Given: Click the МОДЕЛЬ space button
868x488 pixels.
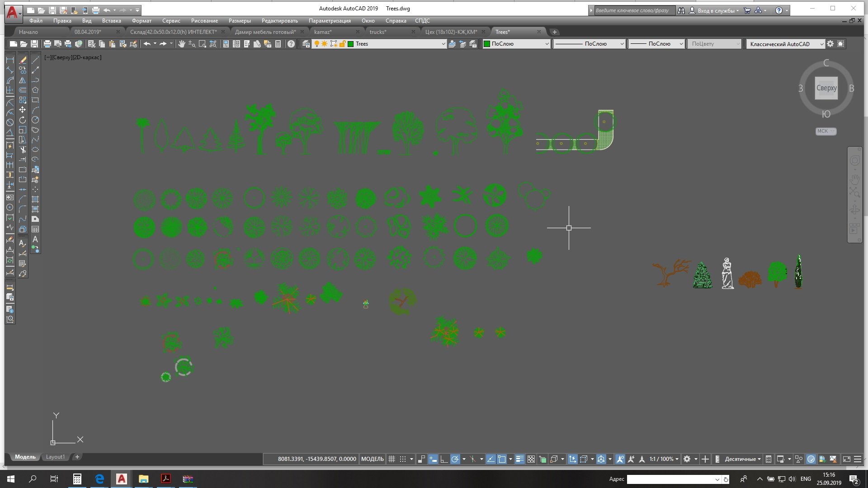Looking at the screenshot, I should coord(372,459).
